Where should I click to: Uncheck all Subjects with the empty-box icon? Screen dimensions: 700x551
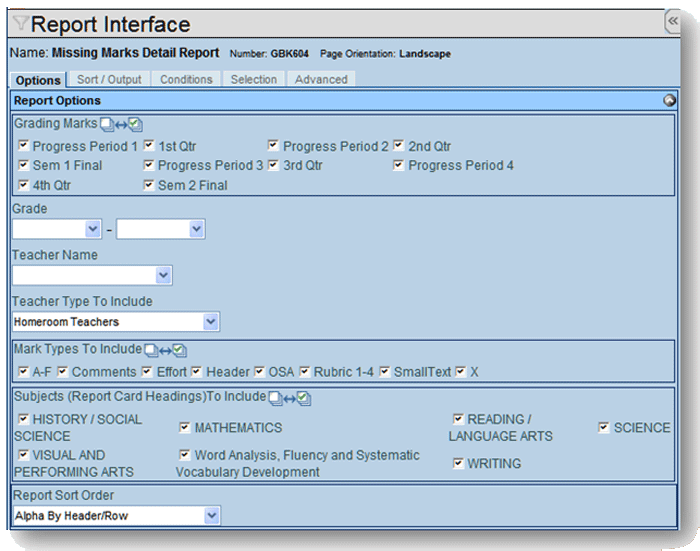(275, 398)
